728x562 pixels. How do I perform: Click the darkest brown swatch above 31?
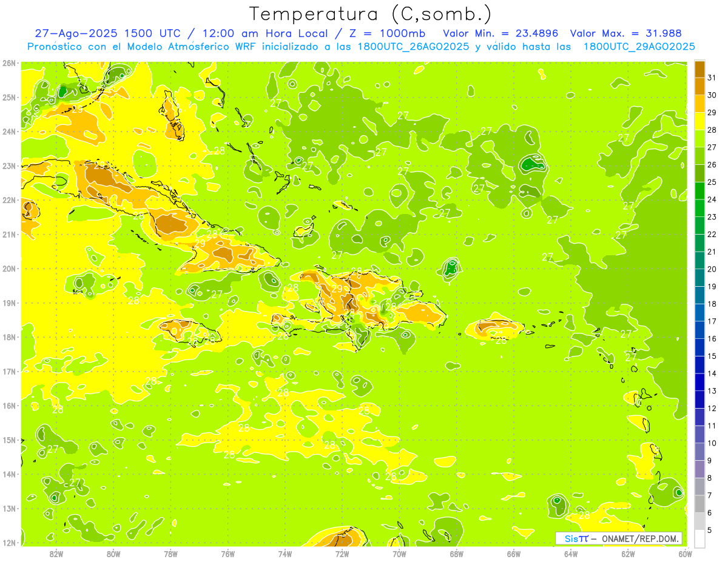point(699,69)
